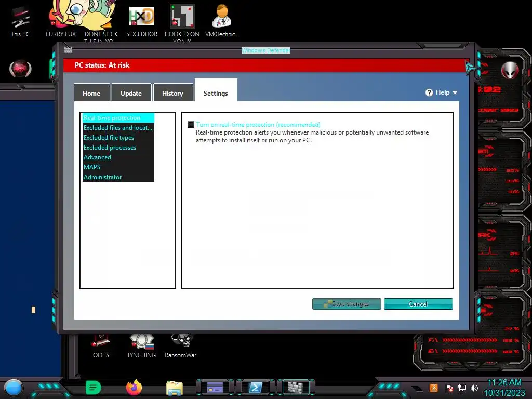532x399 pixels.
Task: Click the red orb desktop icon below This PC
Action: [x=20, y=69]
